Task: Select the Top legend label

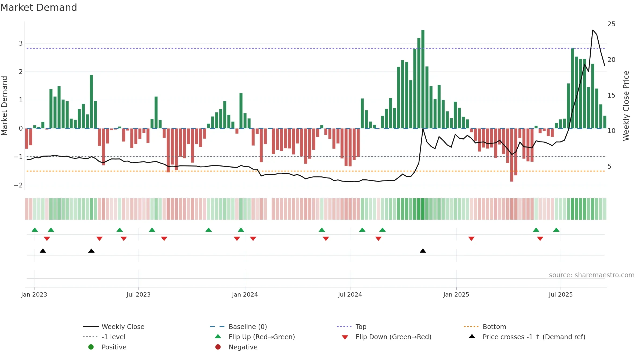Action: 361,327
